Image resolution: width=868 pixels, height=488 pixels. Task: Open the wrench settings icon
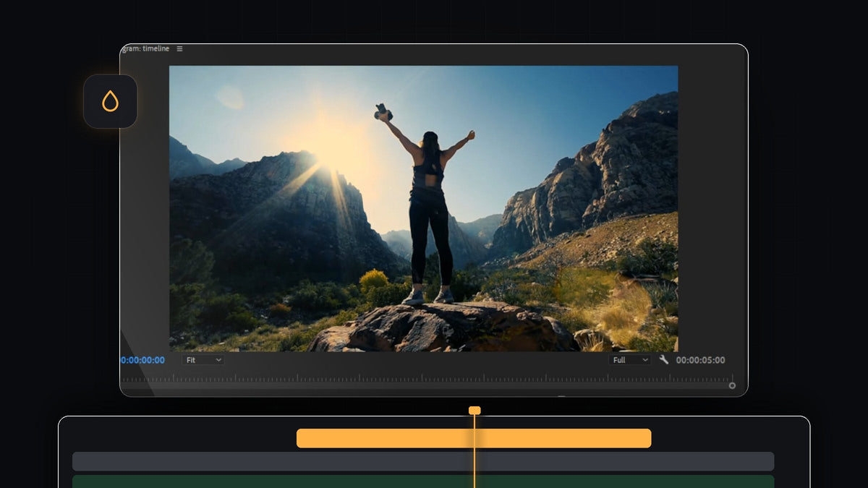[x=663, y=360]
